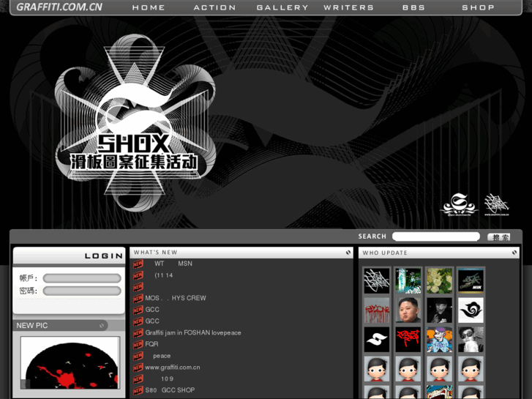Open the SHOP menu item
The height and width of the screenshot is (399, 532).
coord(478,7)
